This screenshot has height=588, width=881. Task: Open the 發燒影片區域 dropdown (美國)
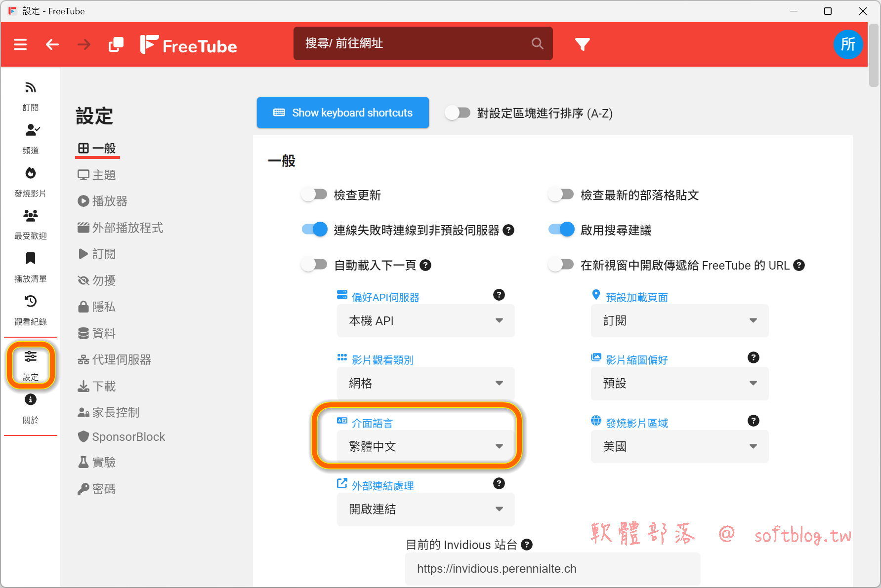click(x=680, y=447)
